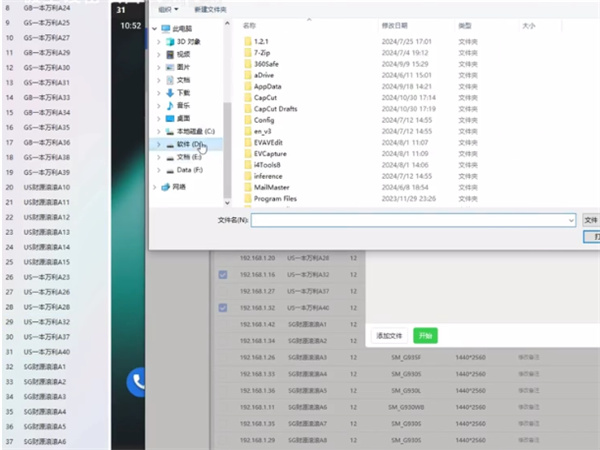The image size is (600, 450).
Task: Click the Downloads arrow icon in sidebar
Action: [170, 93]
